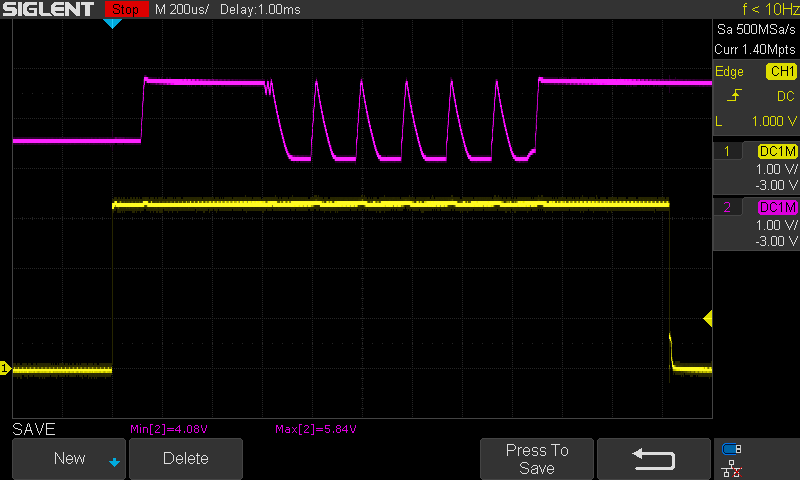Click the Delete button

[x=186, y=458]
